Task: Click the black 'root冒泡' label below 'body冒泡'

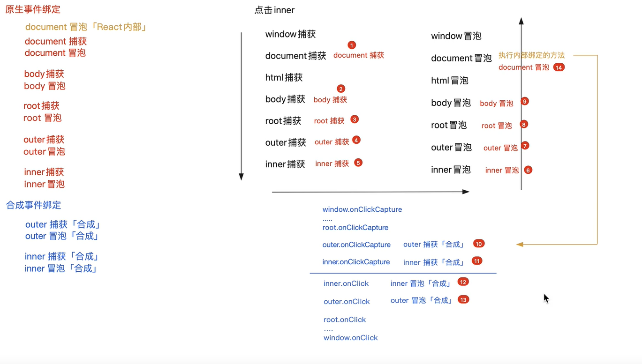Action: [x=449, y=125]
